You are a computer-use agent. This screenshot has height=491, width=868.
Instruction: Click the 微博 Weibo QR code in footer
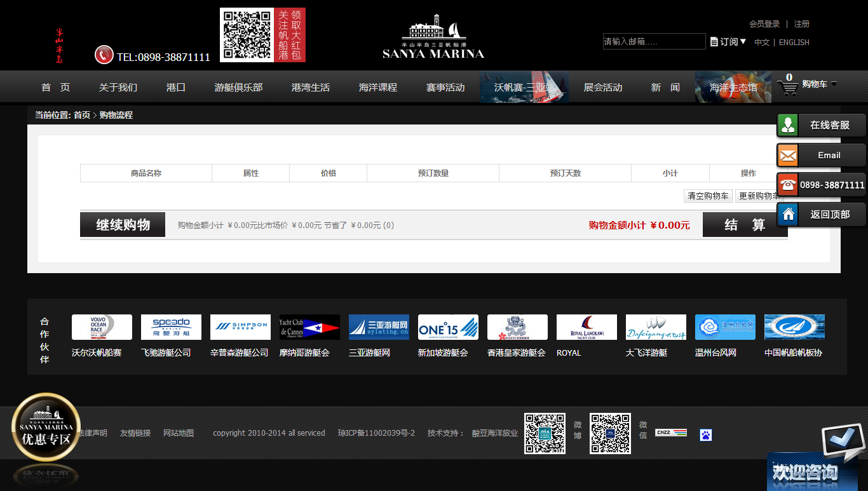[x=545, y=434]
